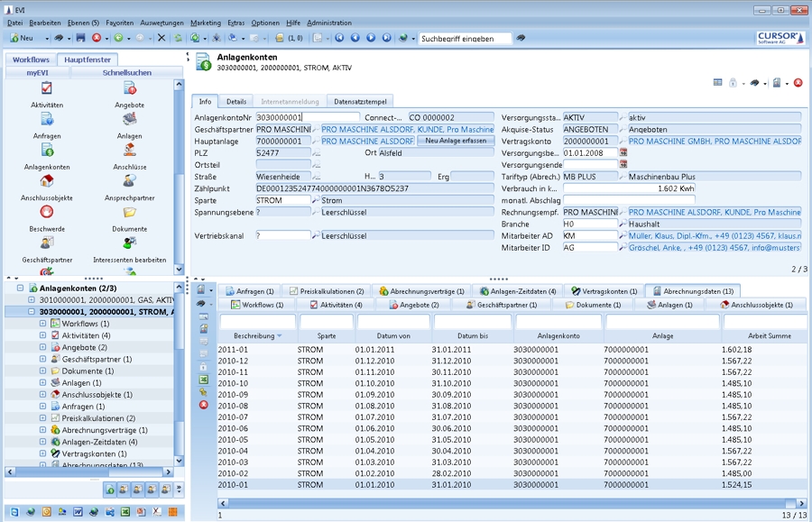Click the Schnellsuchen button
The image size is (812, 522).
[x=127, y=73]
